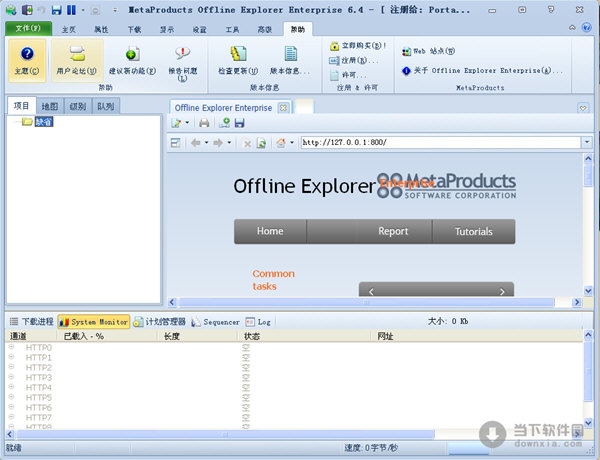Screen dimensions: 600x460
Task: Click the 报告问题 report problem icon
Action: [183, 53]
